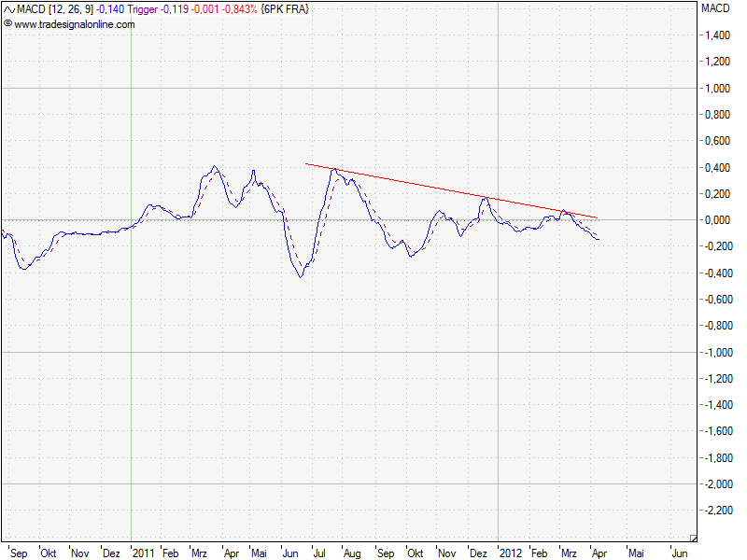
Task: Click the MACD [12, 26, 9] label
Action: tap(55, 9)
